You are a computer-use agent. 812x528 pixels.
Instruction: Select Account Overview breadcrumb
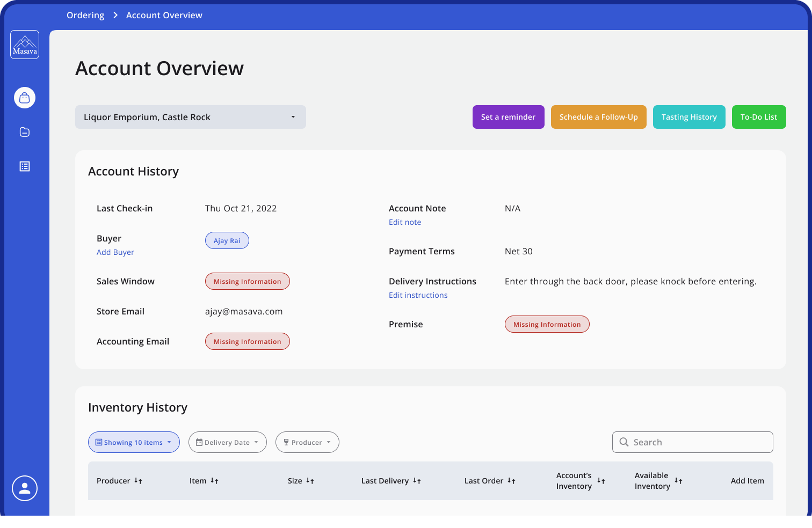tap(164, 15)
